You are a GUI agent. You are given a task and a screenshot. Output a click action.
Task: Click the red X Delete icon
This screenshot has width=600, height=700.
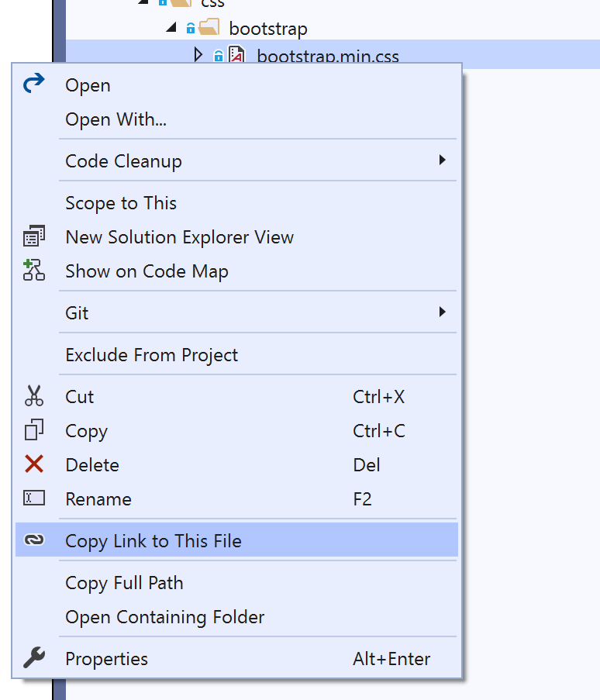click(34, 464)
